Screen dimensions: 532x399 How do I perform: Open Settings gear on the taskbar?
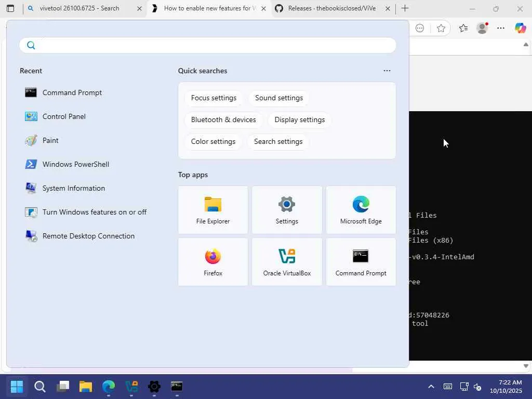pyautogui.click(x=154, y=387)
